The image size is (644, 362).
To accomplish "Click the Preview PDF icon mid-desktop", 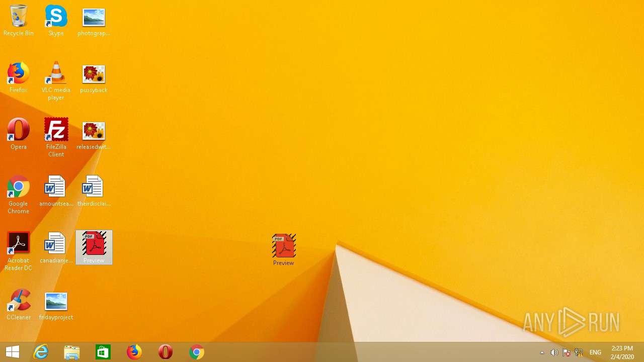I will tap(284, 249).
